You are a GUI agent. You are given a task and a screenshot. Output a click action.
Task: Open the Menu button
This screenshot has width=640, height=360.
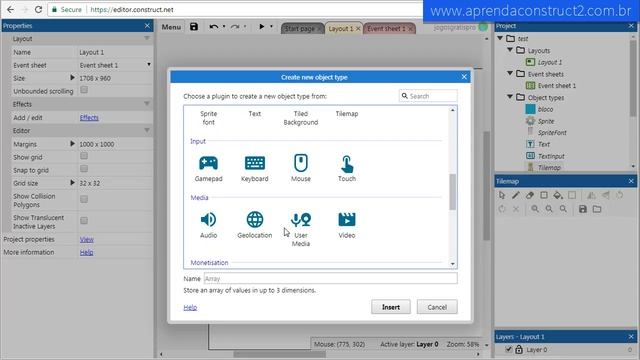pos(171,27)
